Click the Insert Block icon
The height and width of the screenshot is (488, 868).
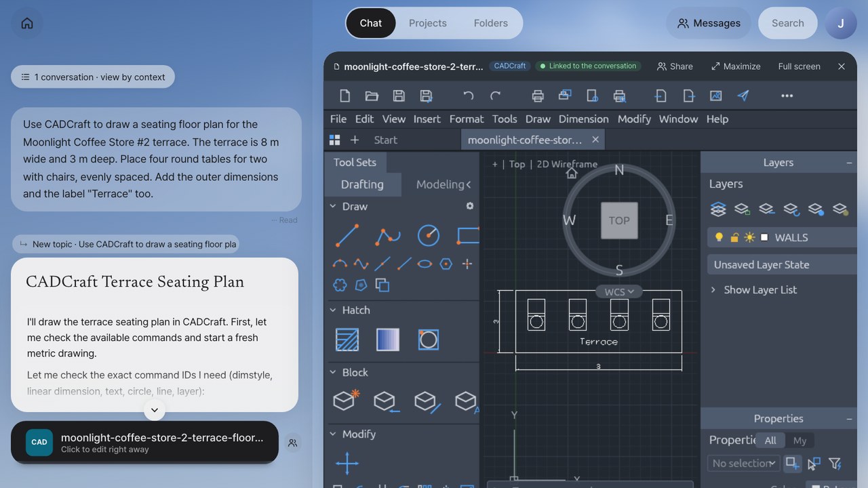[387, 401]
